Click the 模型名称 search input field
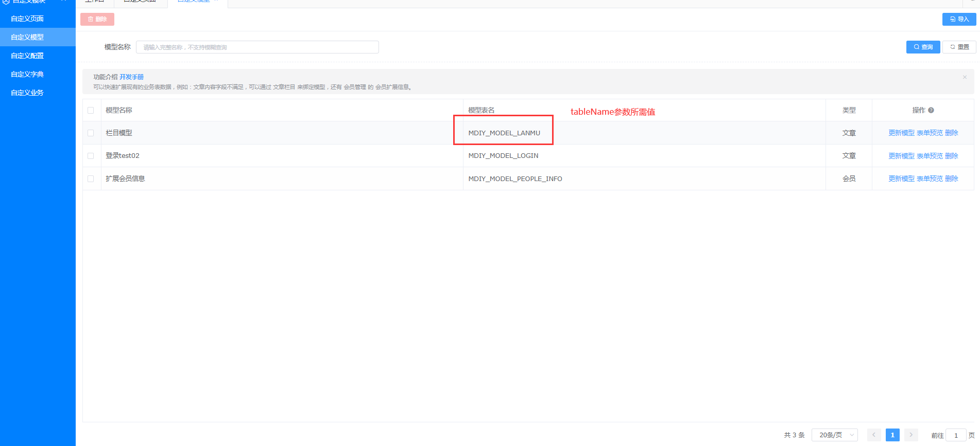This screenshot has width=980, height=446. pyautogui.click(x=257, y=47)
